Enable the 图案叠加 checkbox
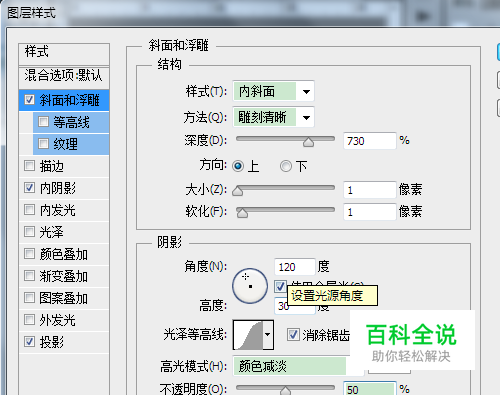This screenshot has width=500, height=395. click(x=29, y=297)
